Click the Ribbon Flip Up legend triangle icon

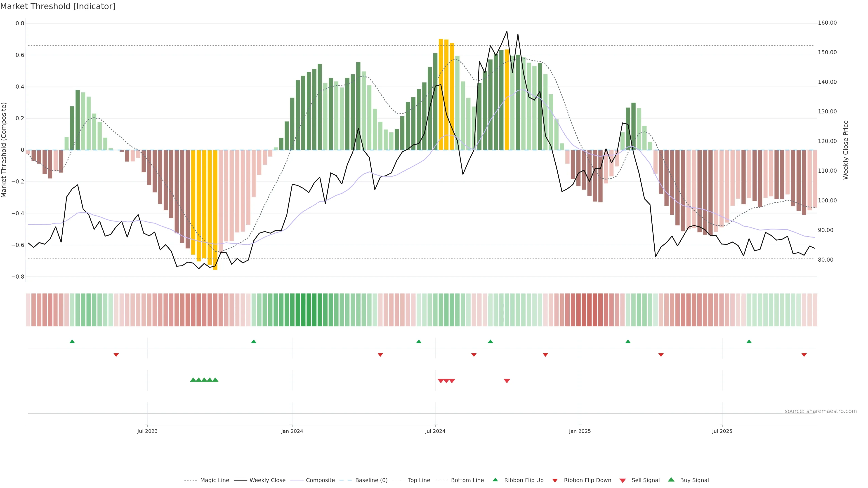pos(495,480)
